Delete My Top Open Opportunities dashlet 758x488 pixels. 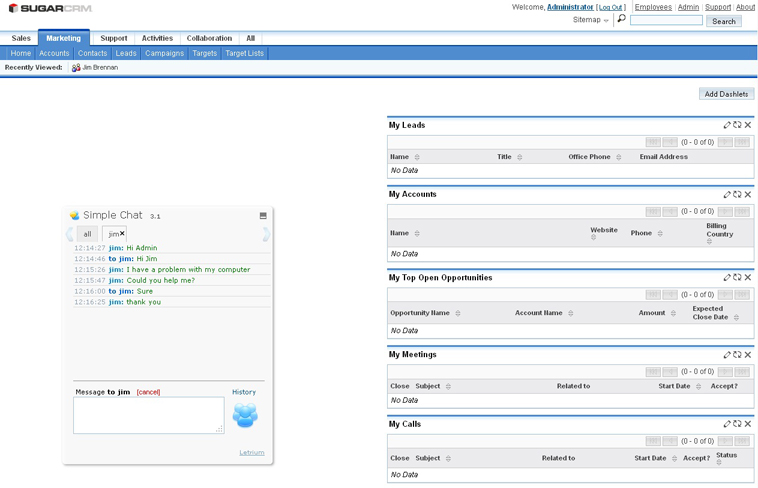[748, 277]
